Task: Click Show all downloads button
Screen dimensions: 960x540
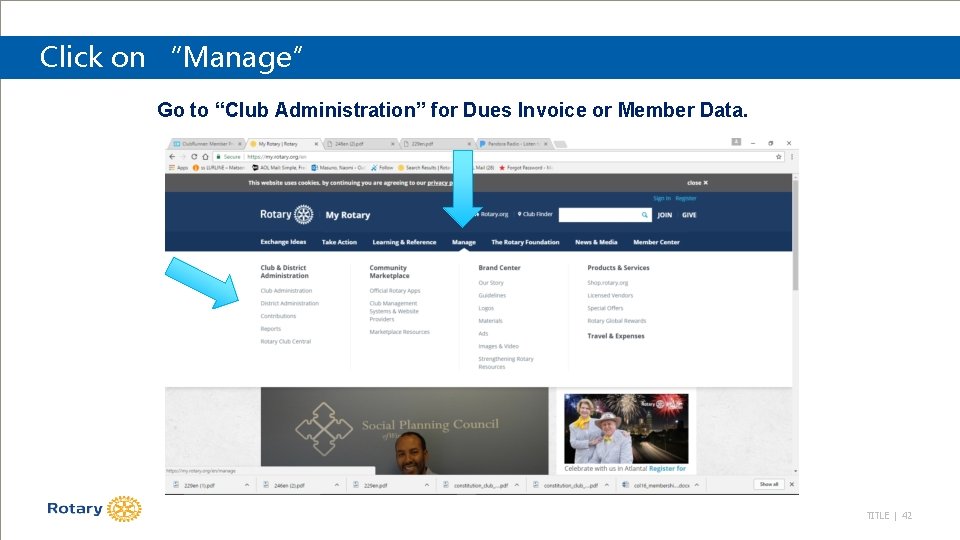Action: [769, 484]
